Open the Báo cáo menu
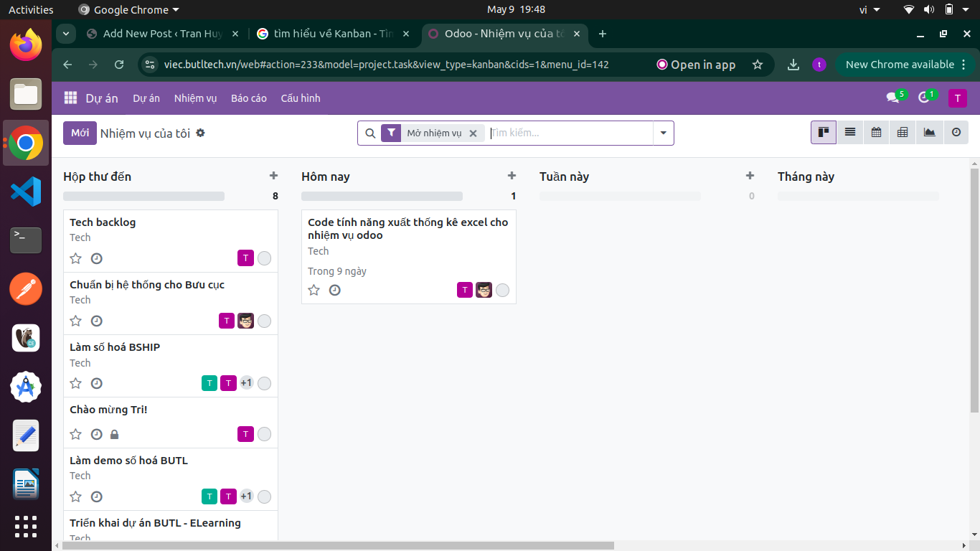Screen dimensions: 980x551 pyautogui.click(x=249, y=98)
